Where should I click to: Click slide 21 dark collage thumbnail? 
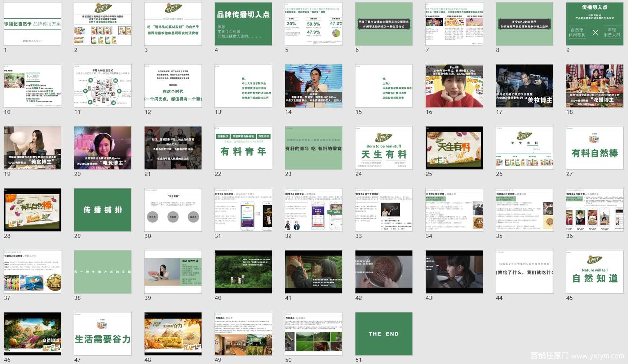[173, 148]
